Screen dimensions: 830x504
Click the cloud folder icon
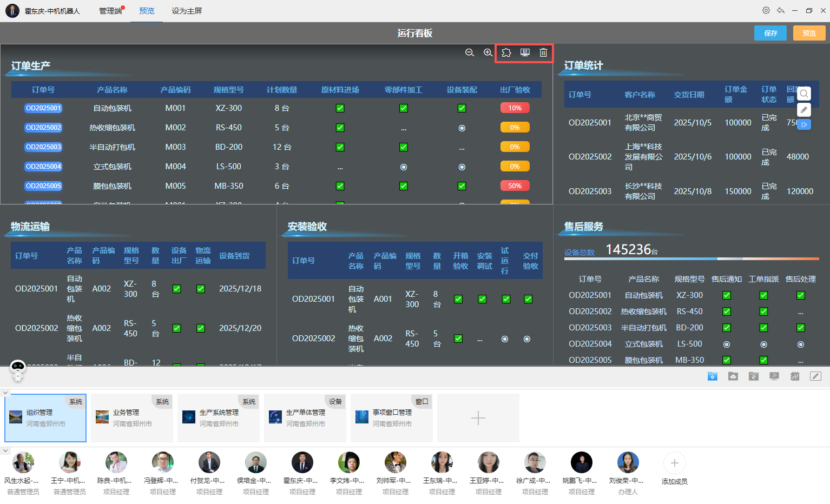pyautogui.click(x=733, y=376)
